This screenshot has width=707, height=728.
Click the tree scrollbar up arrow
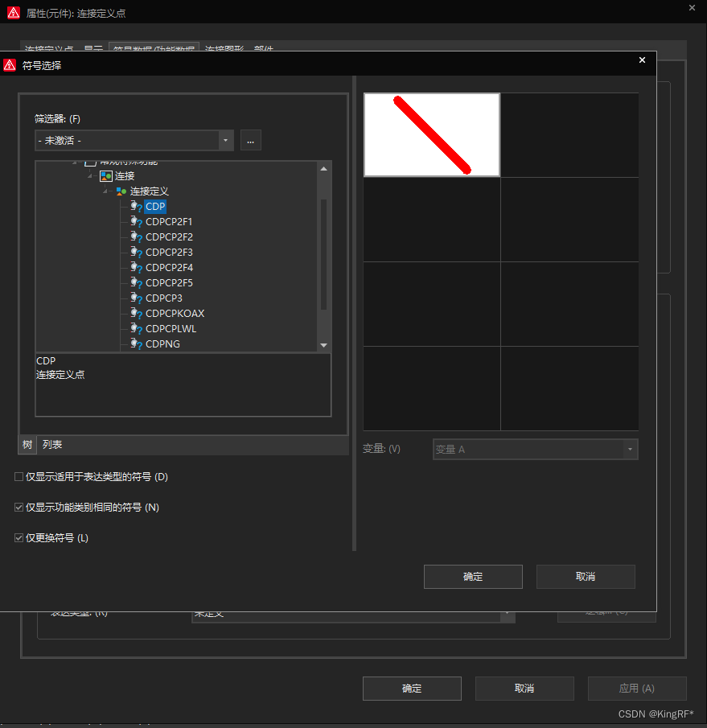(x=324, y=169)
